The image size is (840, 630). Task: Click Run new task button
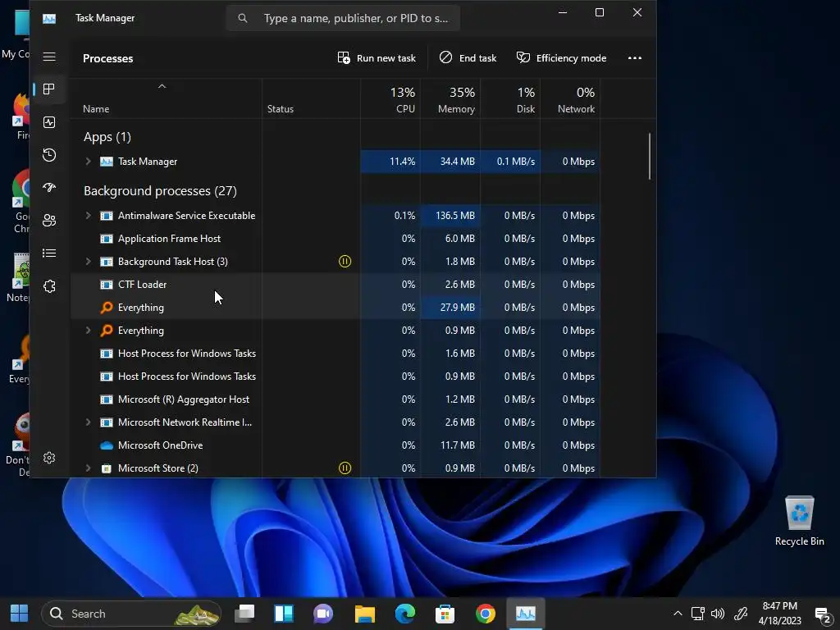[x=377, y=58]
